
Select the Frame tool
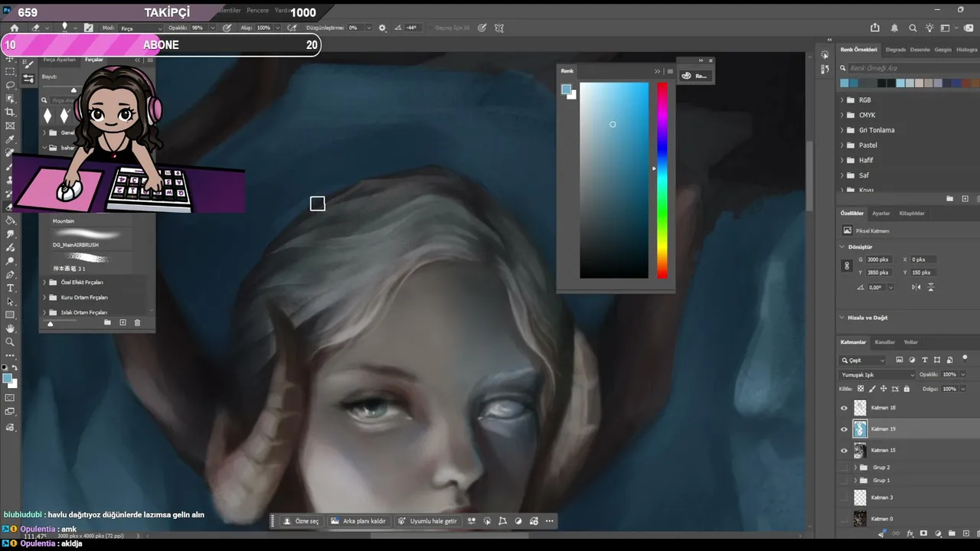[10, 126]
